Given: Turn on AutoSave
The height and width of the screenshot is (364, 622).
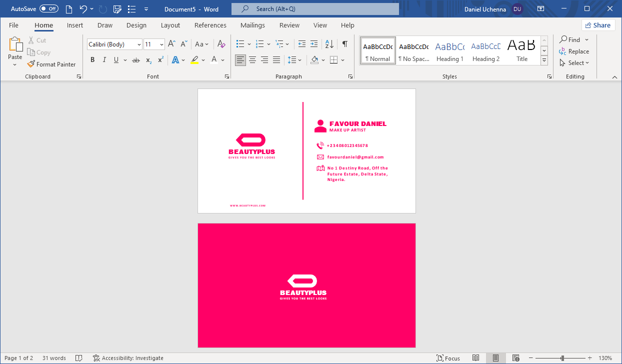Looking at the screenshot, I should (47, 8).
